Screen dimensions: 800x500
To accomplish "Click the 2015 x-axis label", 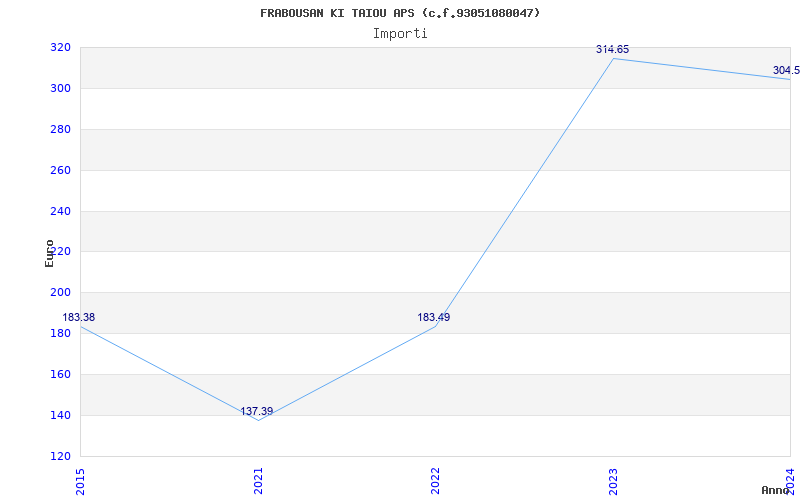I will (81, 481).
